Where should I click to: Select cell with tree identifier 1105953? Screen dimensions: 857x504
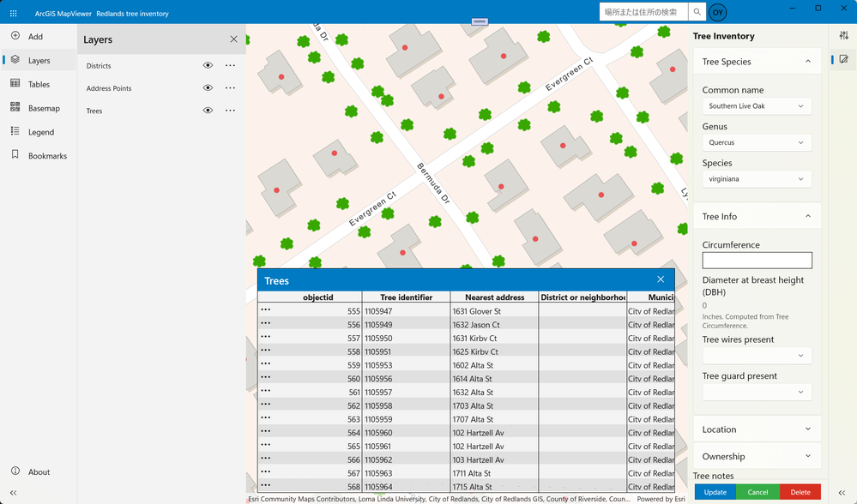406,365
